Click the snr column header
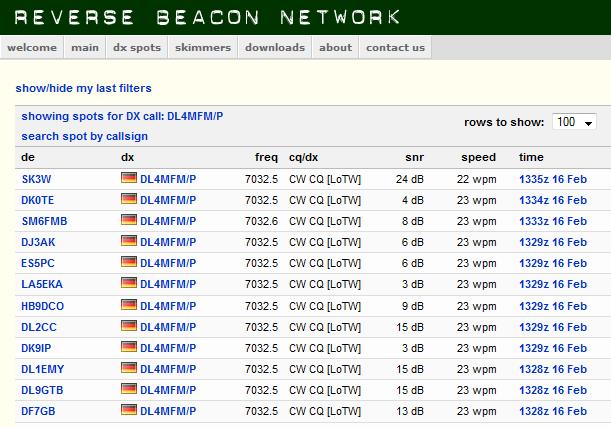Viewport: 611px width, 427px height. 414,157
